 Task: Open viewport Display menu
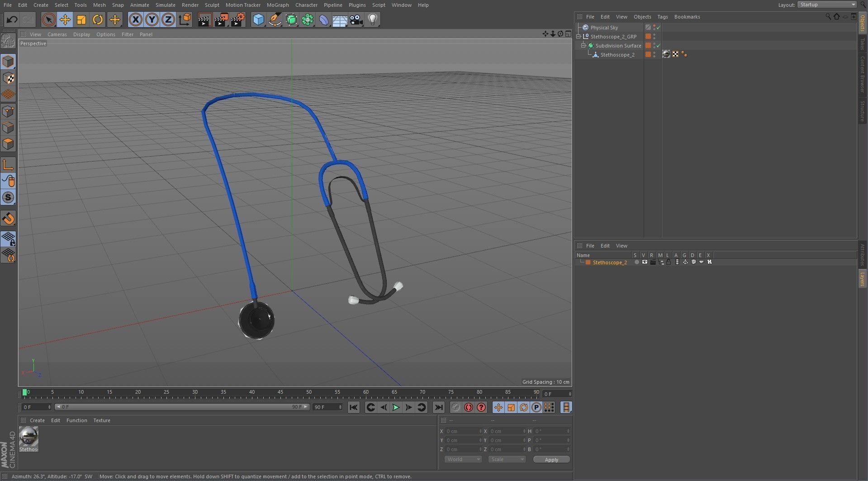tap(81, 34)
